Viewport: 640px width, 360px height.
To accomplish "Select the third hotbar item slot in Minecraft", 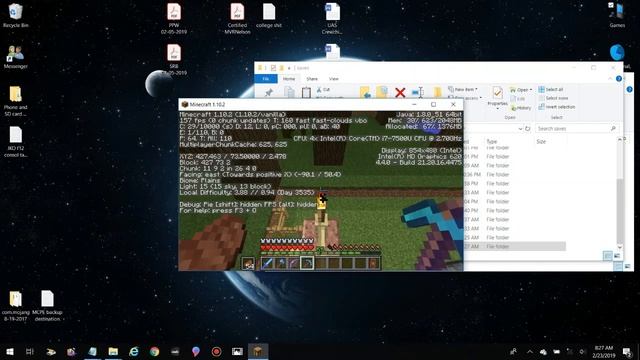I will (293, 263).
